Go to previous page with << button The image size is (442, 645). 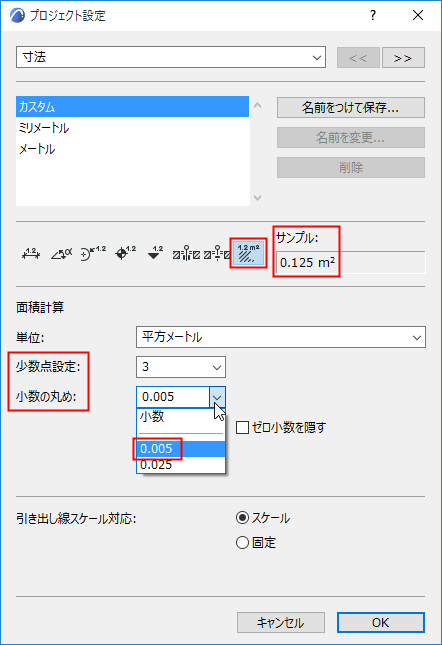(x=358, y=58)
